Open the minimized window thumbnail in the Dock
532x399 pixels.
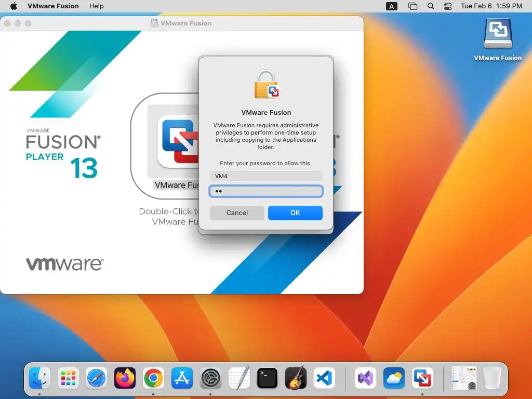pos(463,378)
